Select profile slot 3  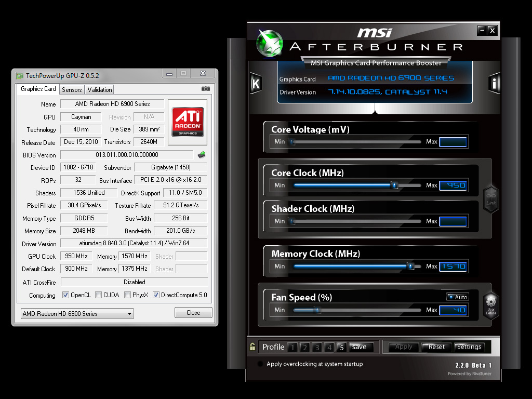317,348
